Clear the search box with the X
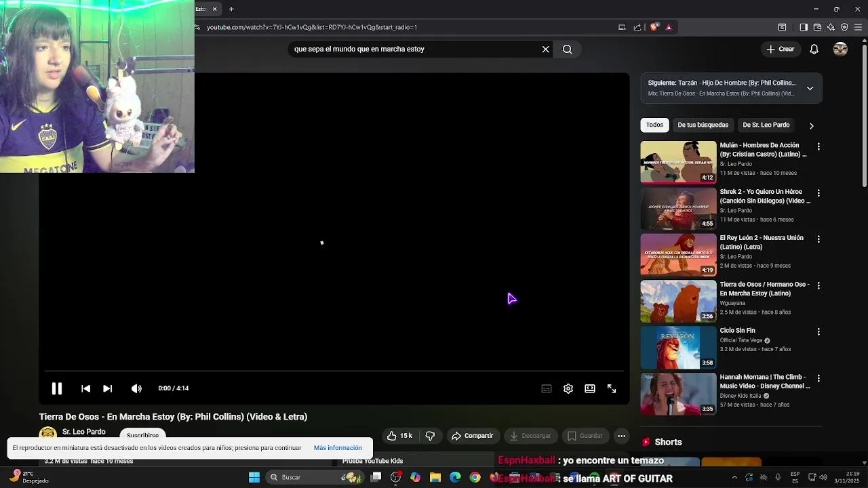Viewport: 868px width, 488px height. [x=545, y=49]
